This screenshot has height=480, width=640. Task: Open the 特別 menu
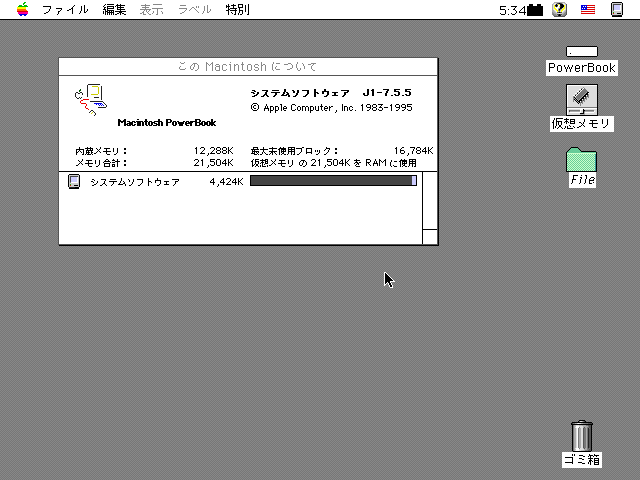(238, 9)
